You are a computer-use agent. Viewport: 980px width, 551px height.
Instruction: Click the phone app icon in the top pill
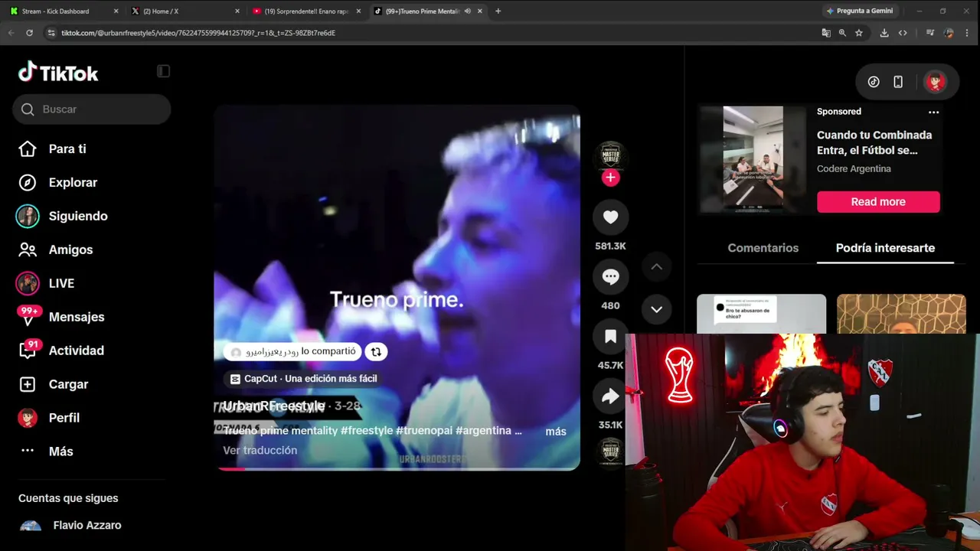[898, 82]
